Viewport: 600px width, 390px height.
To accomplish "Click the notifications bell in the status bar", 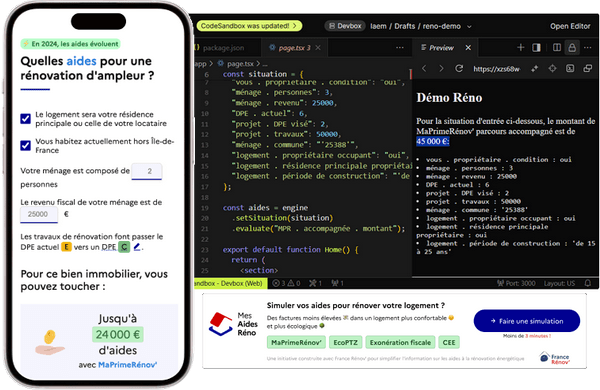I will [588, 283].
